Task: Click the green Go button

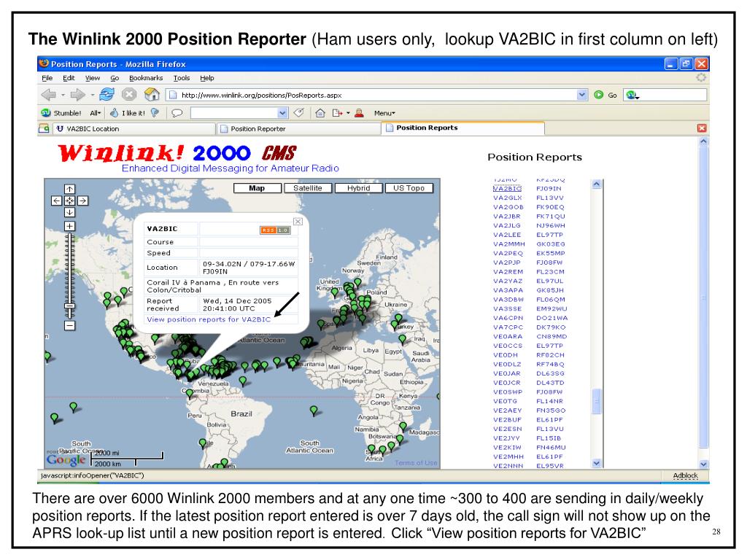Action: (x=605, y=95)
